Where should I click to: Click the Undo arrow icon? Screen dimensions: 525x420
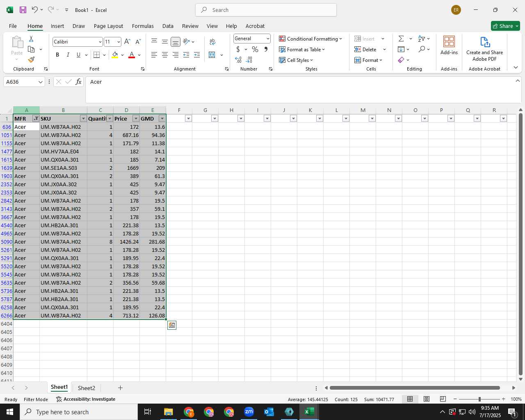[35, 10]
